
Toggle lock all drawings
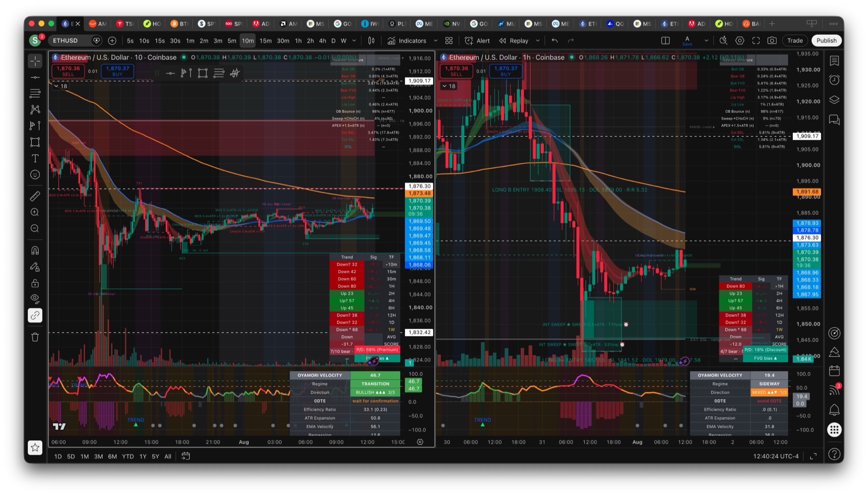click(x=35, y=283)
